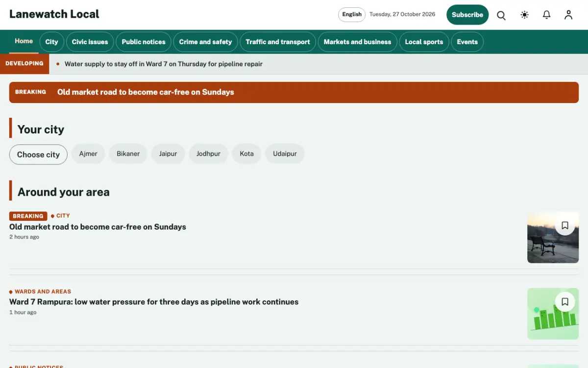The image size is (588, 368).
Task: Switch to the Local sports tab
Action: coord(424,42)
